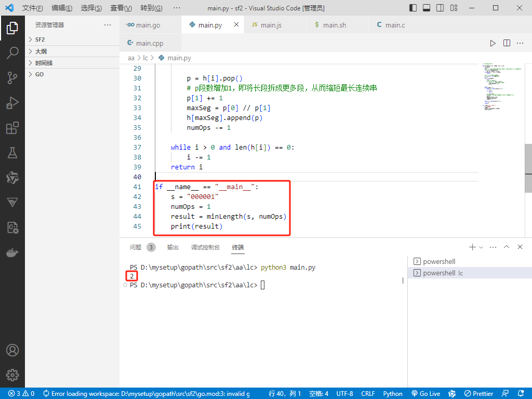
Task: Close the main.py tab
Action: 236,24
